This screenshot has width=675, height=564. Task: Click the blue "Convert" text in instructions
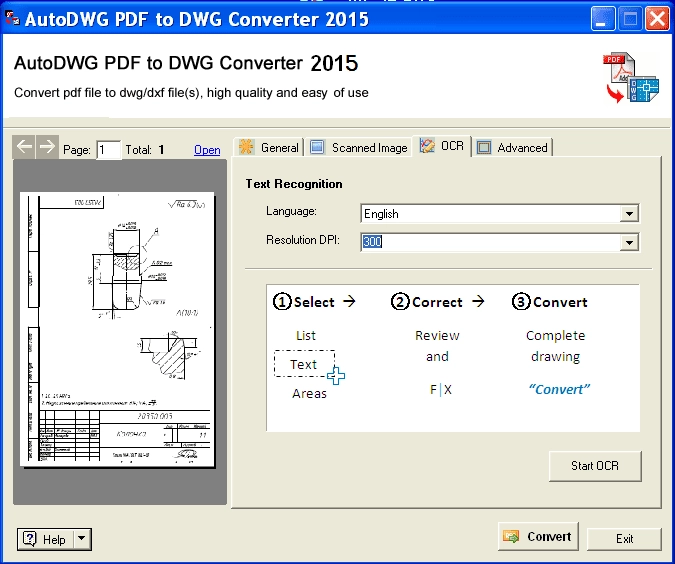(559, 389)
